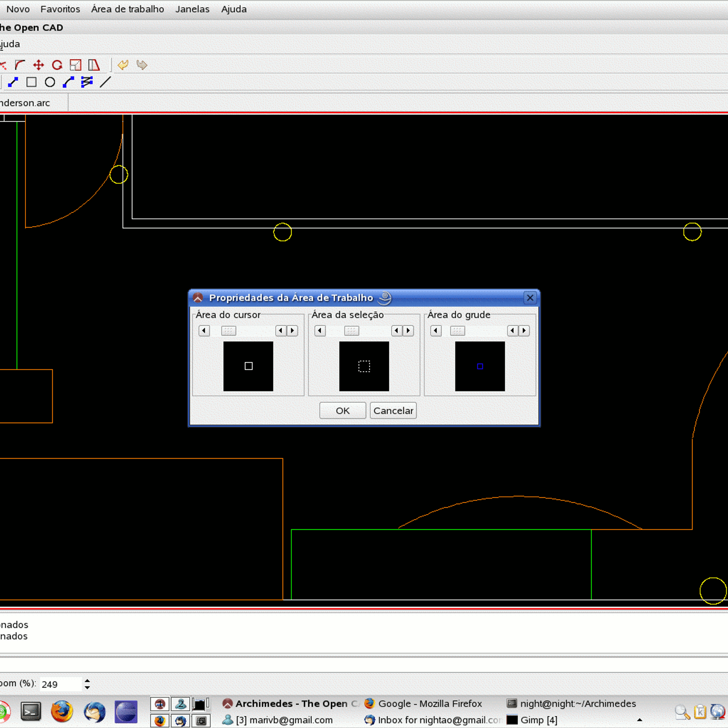Select the Stretch tool icon
Viewport: 728px width, 728px height.
[94, 65]
